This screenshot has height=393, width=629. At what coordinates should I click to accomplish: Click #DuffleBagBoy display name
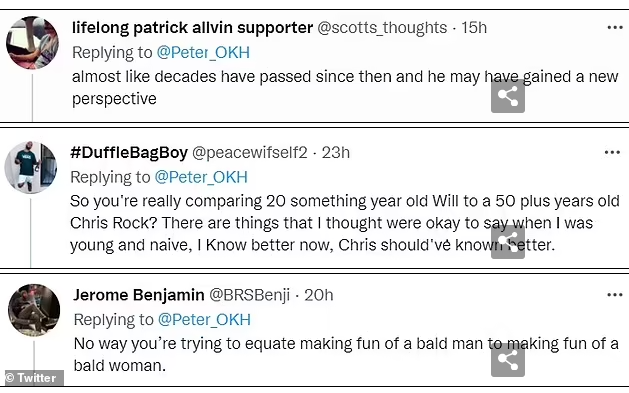coord(129,152)
